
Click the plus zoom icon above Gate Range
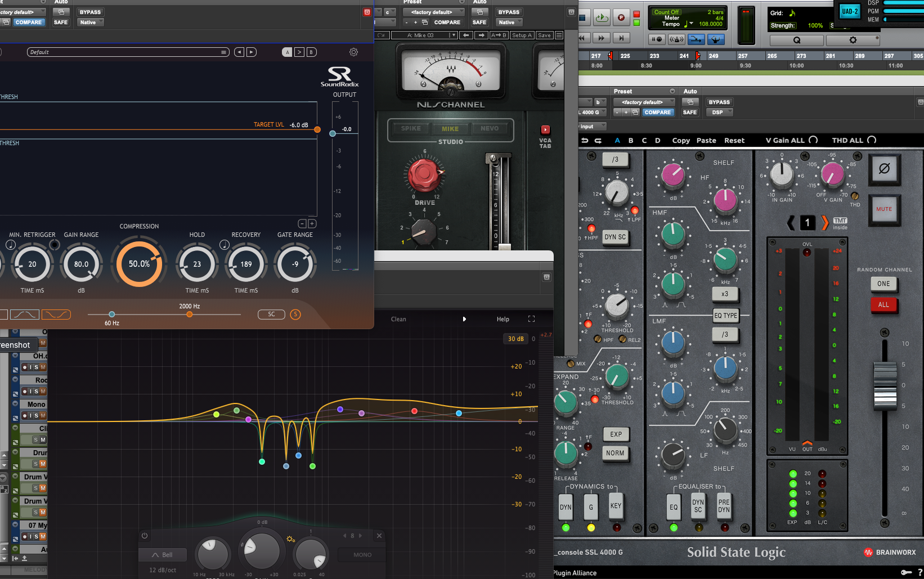point(312,223)
